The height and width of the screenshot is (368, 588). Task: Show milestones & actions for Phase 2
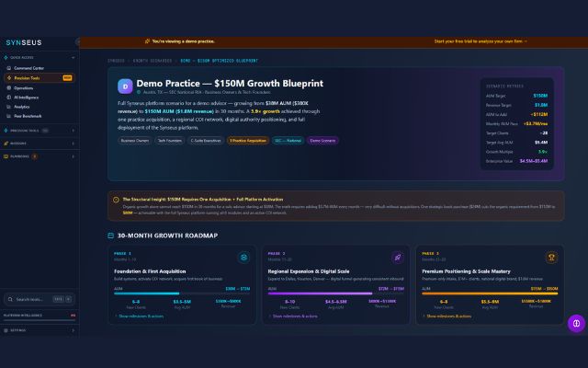click(293, 316)
